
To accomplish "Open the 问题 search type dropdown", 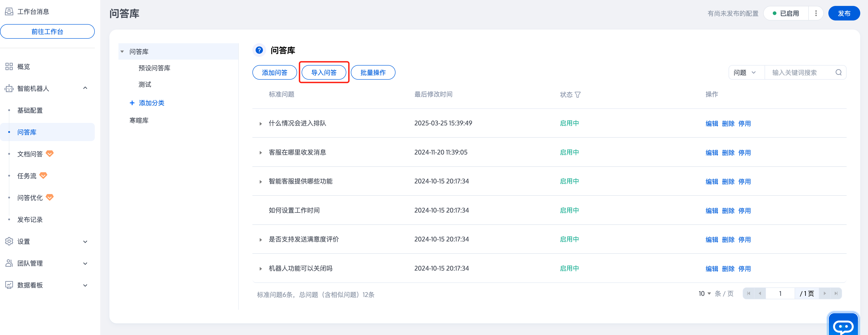I will click(x=746, y=72).
